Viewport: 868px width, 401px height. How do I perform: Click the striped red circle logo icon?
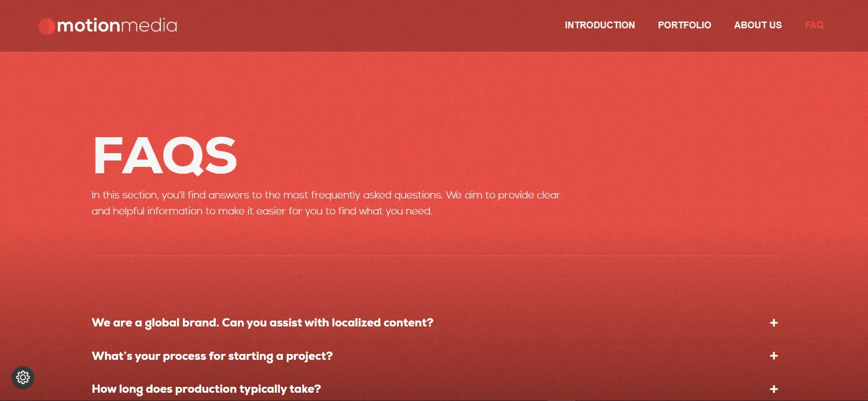tap(47, 27)
